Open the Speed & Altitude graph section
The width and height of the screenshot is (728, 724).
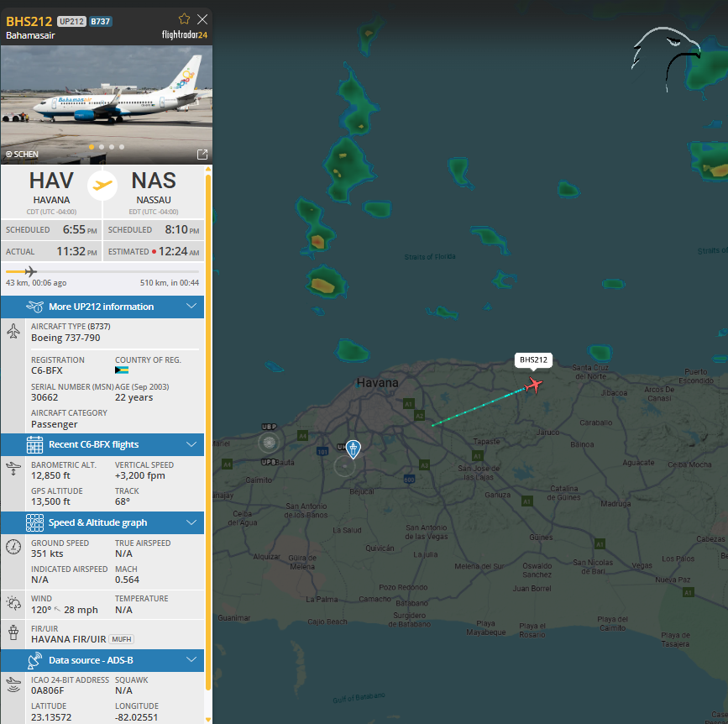[102, 522]
